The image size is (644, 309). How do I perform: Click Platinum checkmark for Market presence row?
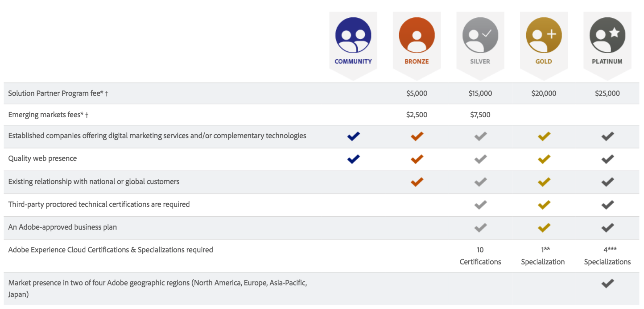607,283
